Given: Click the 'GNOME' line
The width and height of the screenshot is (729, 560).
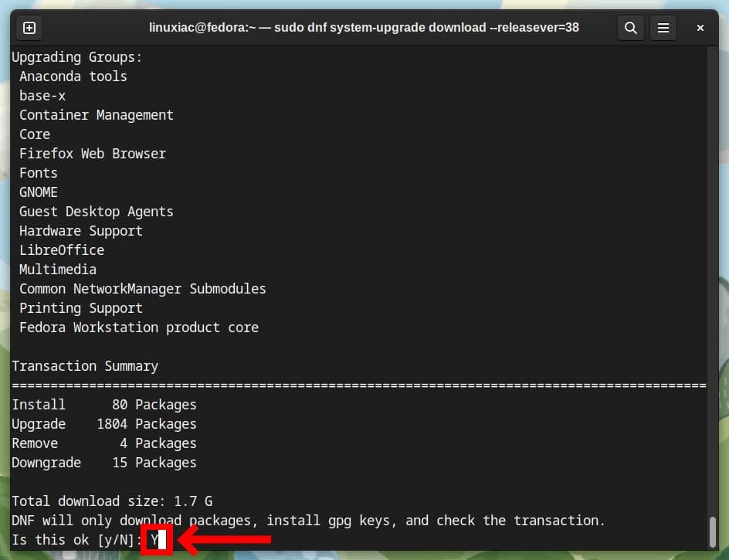Looking at the screenshot, I should 39,192.
